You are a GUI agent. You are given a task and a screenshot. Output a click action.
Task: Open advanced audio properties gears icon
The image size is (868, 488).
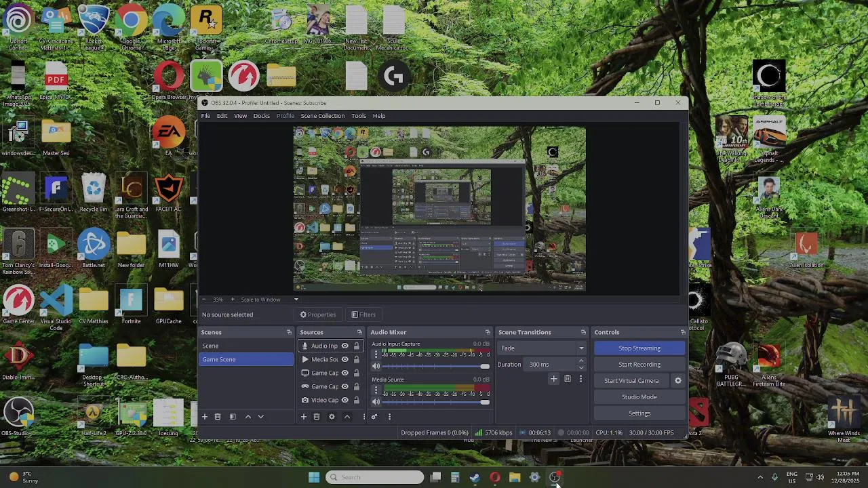click(x=374, y=417)
